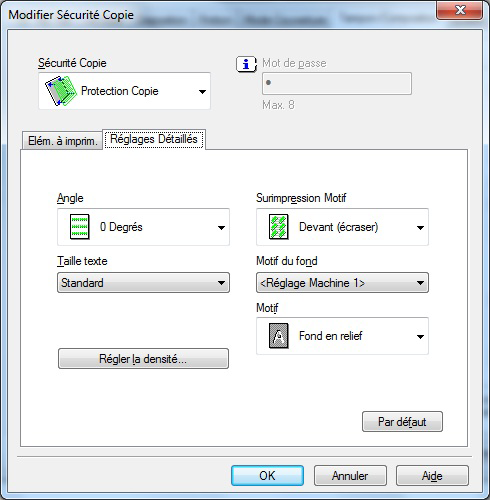Click the Devant (écraser) pattern overlay icon
Screen dimensions: 490x500
279,227
